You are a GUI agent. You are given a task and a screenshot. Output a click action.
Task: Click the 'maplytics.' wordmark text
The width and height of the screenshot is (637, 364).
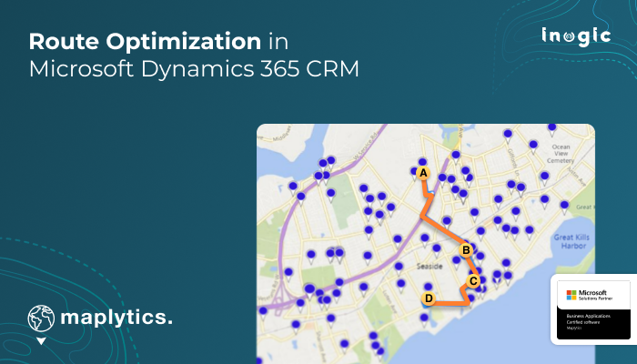pyautogui.click(x=116, y=318)
